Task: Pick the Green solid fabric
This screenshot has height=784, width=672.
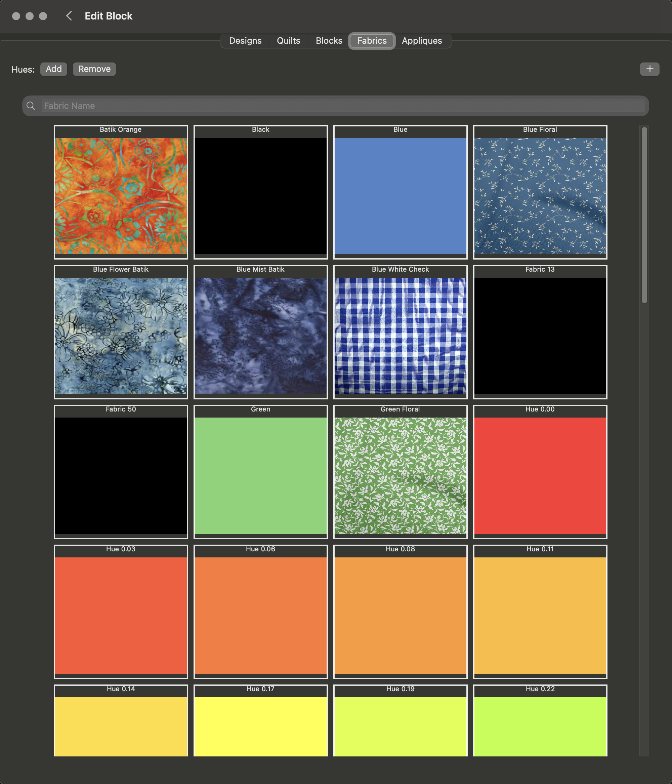Action: coord(260,472)
